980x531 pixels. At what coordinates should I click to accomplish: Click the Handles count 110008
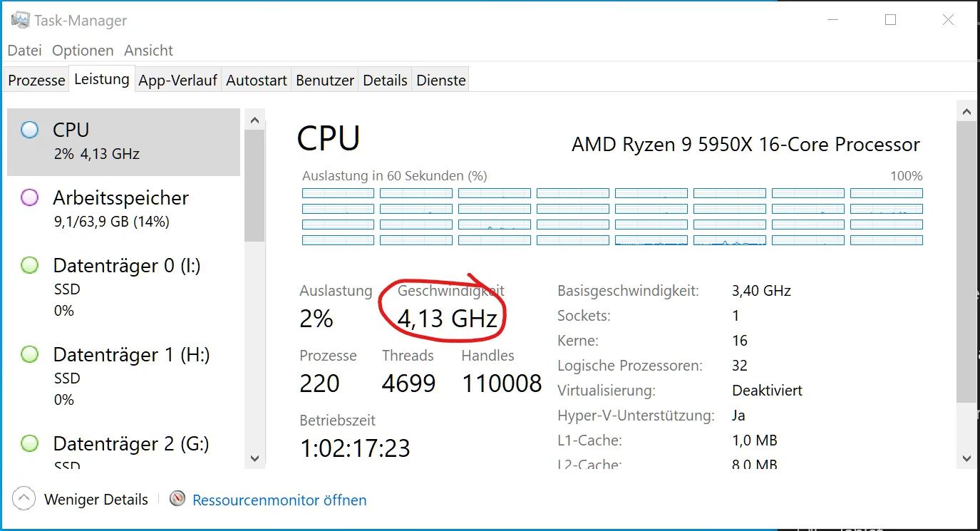pos(502,383)
